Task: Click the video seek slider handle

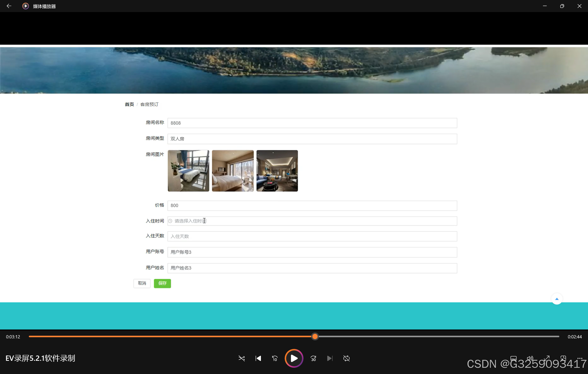Action: 315,337
